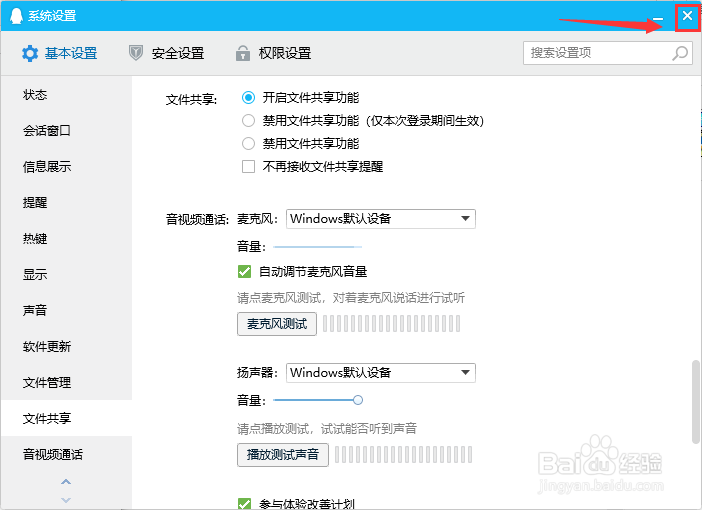Click the security settings shield icon
This screenshot has height=510, width=702.
[x=136, y=53]
